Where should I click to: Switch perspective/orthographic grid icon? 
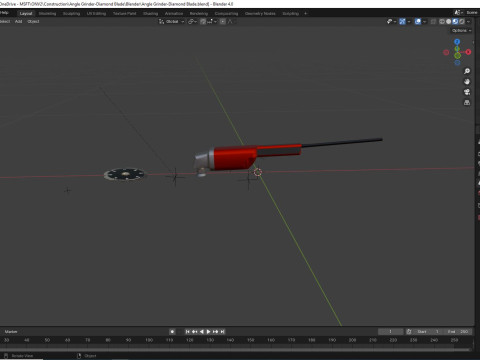[467, 102]
